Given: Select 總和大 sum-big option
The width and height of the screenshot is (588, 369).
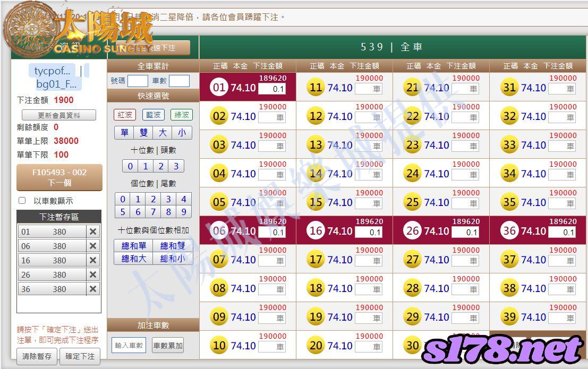Looking at the screenshot, I should tap(133, 259).
